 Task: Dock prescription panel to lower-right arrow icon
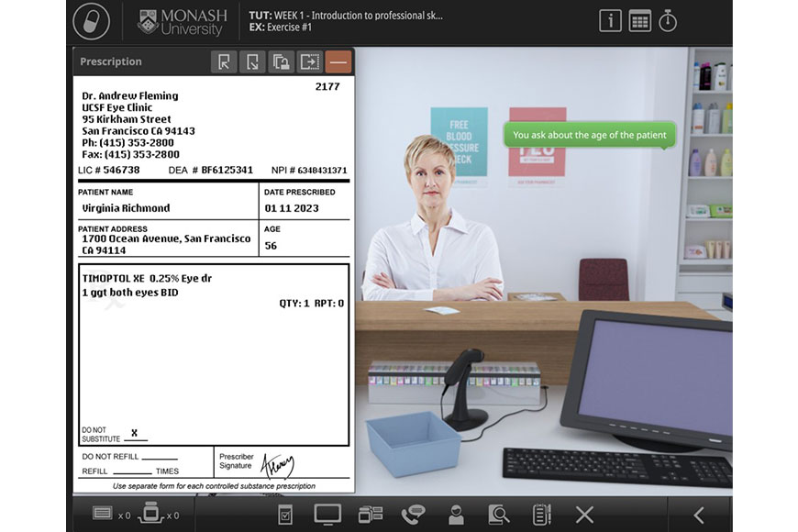pyautogui.click(x=252, y=61)
